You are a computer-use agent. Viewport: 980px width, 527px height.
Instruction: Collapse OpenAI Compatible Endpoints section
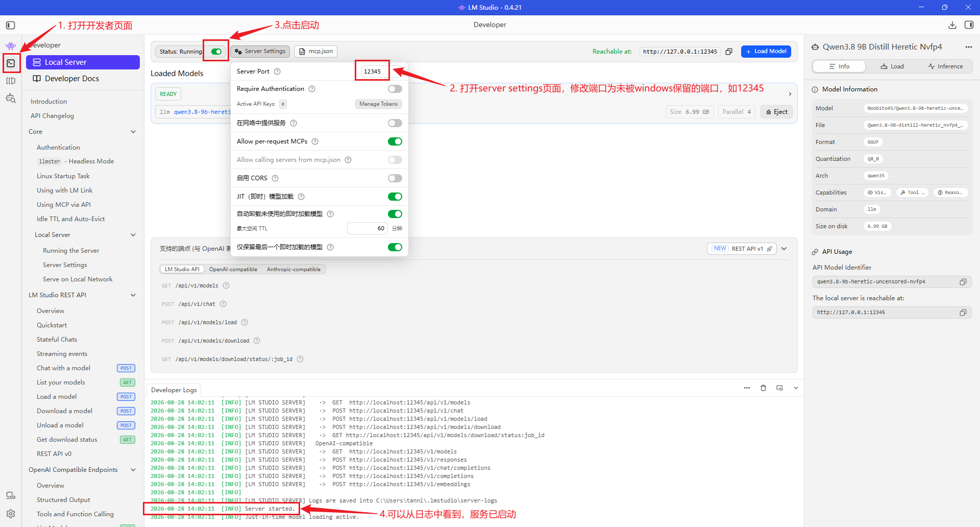click(133, 470)
